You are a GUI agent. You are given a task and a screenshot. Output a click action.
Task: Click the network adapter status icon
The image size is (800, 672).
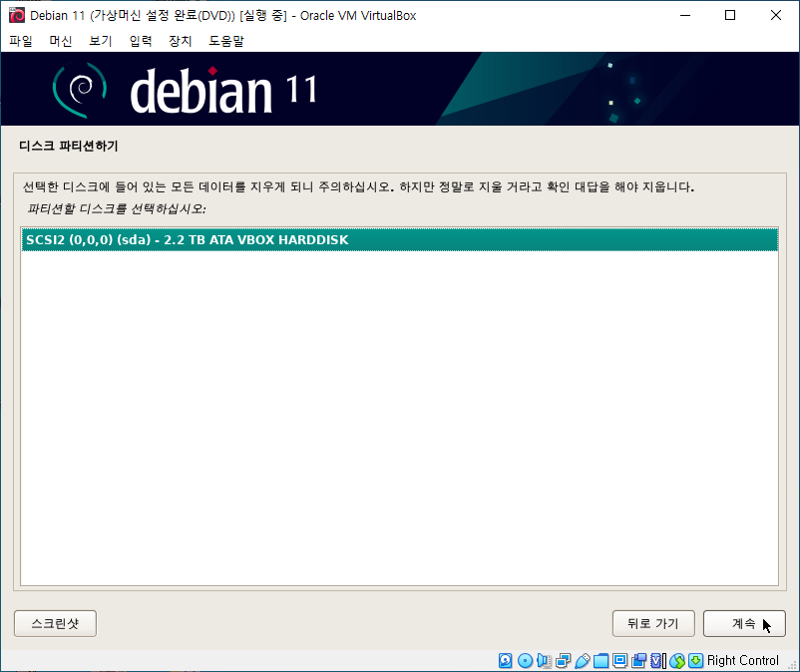564,660
